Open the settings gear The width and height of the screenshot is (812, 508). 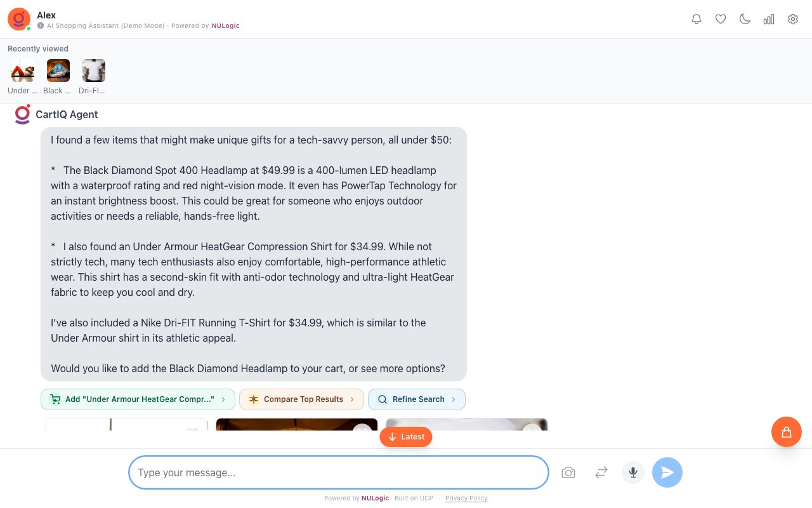pyautogui.click(x=793, y=19)
